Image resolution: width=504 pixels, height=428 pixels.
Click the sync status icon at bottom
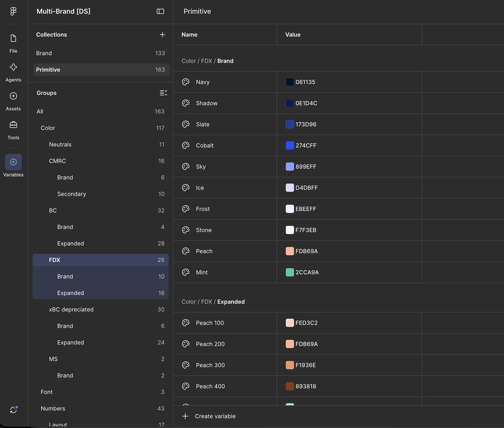pyautogui.click(x=13, y=410)
